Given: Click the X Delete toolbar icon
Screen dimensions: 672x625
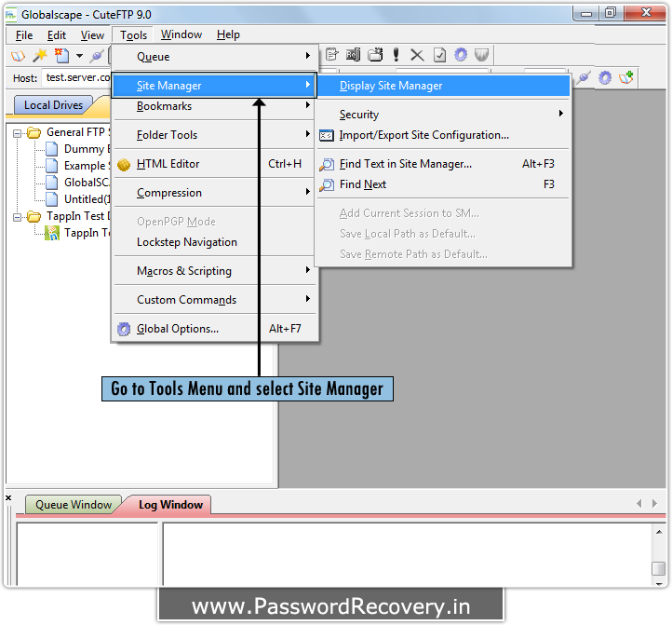Looking at the screenshot, I should point(417,55).
